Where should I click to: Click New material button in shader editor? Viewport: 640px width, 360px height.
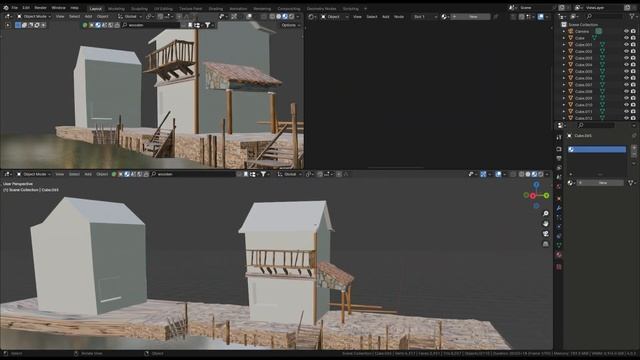click(x=470, y=17)
